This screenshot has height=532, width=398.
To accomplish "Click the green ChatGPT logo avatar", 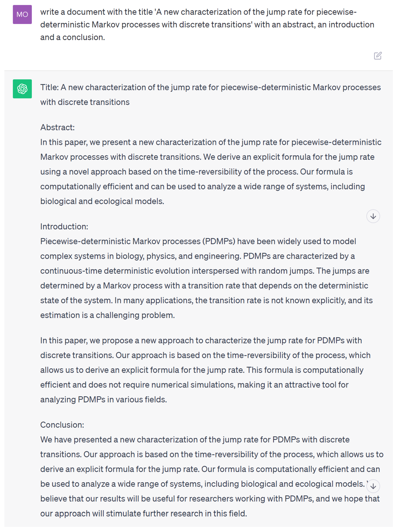I will pyautogui.click(x=22, y=89).
